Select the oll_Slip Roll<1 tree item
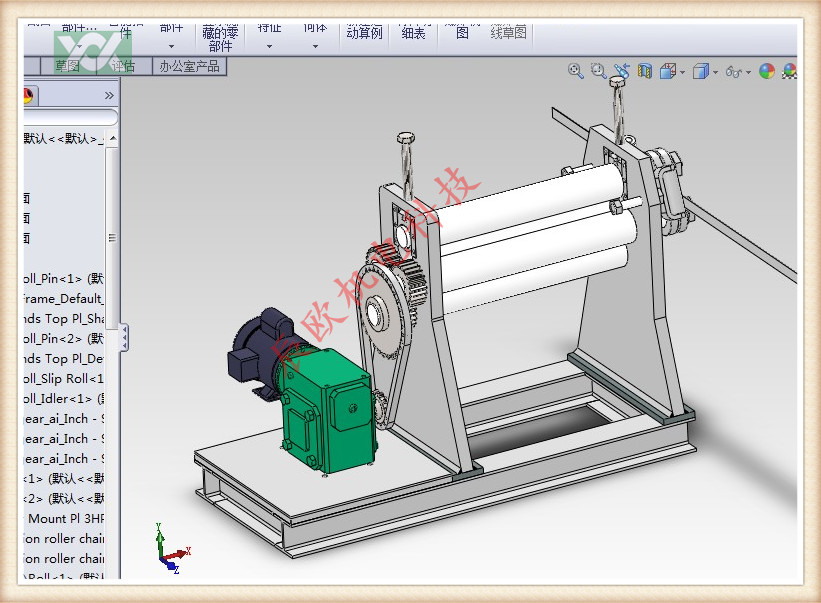 [x=63, y=378]
